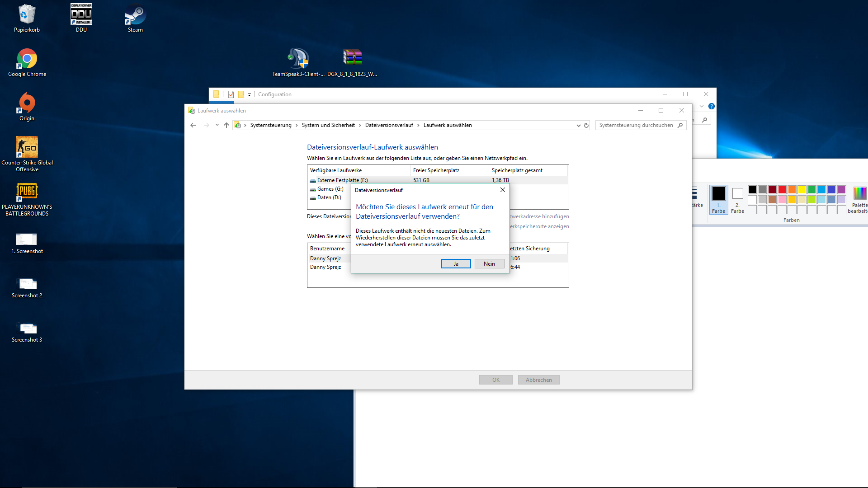Select the TeamSpeak3-Client installer icon
Viewport: 868px width, 488px height.
click(298, 63)
